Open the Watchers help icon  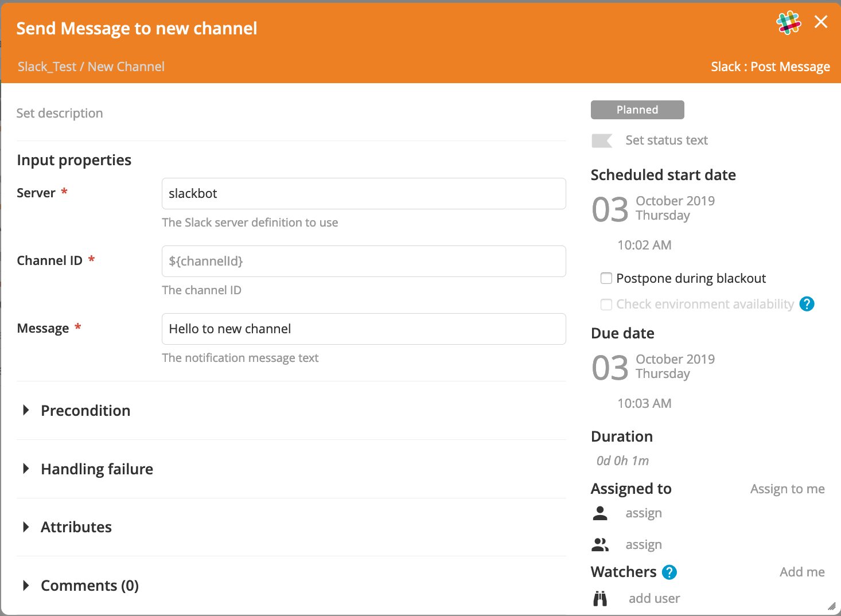pos(669,572)
